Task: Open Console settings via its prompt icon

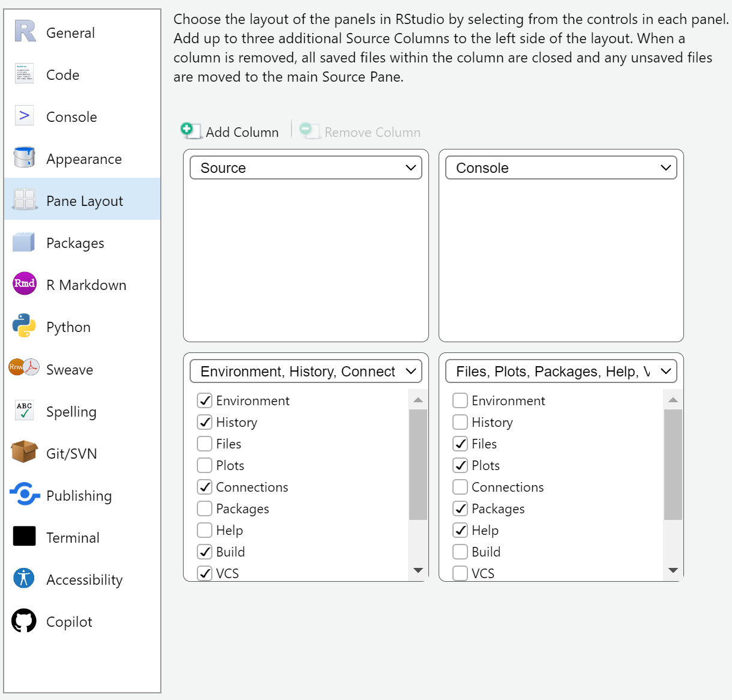Action: tap(25, 116)
